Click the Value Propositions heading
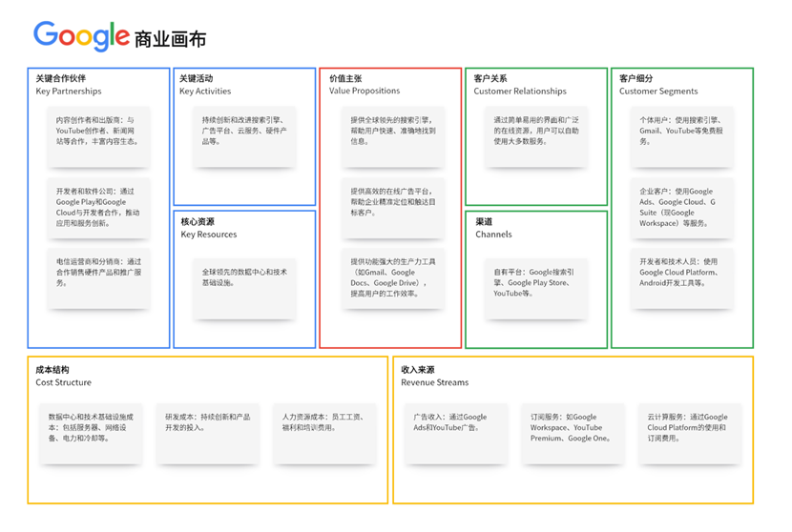The width and height of the screenshot is (792, 532). 365,85
